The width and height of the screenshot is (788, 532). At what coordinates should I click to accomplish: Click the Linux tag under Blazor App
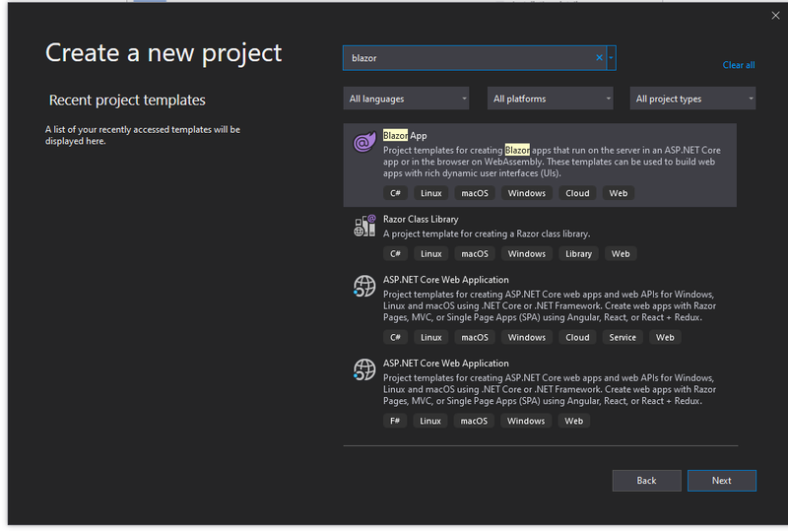coord(430,193)
